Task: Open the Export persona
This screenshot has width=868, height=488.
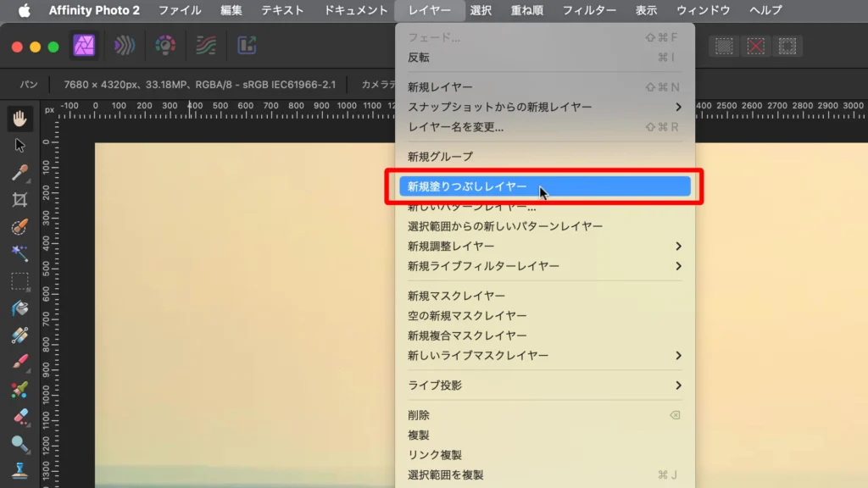Action: click(248, 44)
